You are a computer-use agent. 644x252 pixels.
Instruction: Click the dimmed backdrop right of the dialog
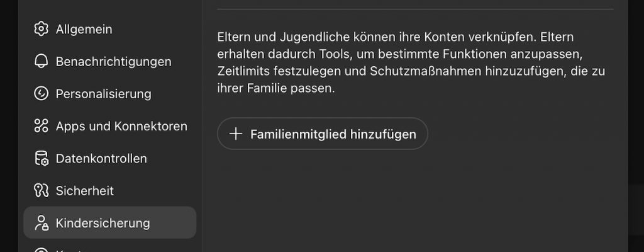coord(636,126)
